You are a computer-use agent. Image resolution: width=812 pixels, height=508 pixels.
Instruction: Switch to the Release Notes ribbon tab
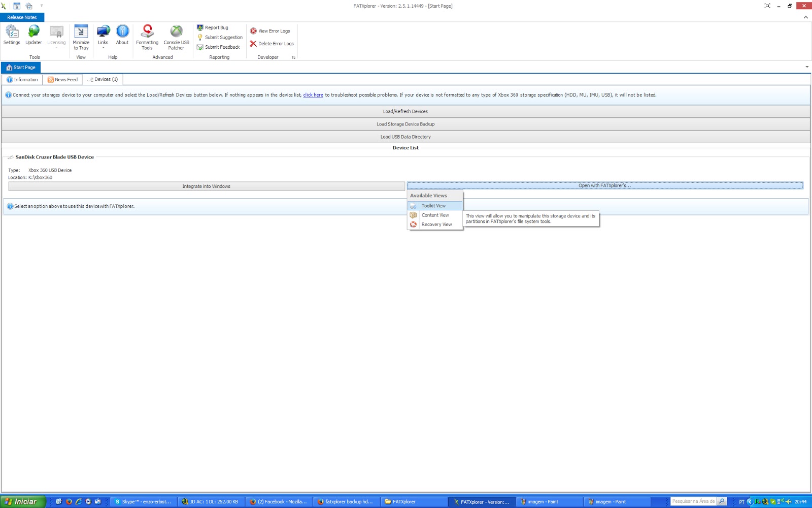pyautogui.click(x=22, y=17)
